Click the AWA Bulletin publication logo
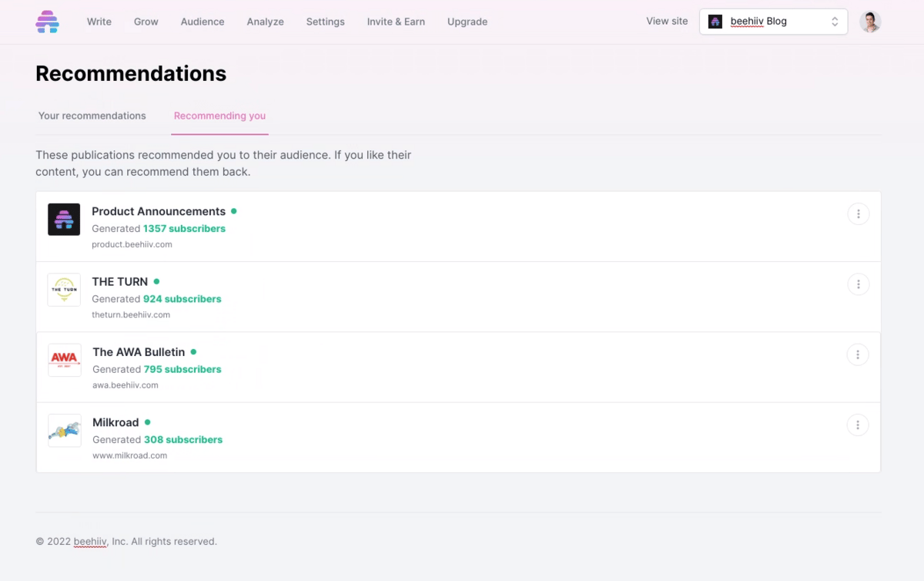This screenshot has height=581, width=924. point(65,360)
